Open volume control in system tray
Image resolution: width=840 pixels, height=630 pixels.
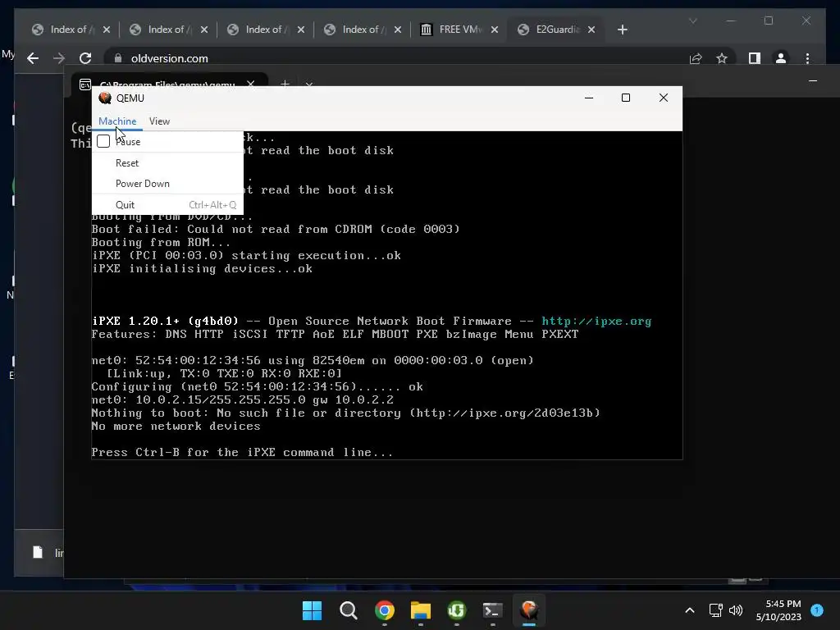tap(736, 610)
